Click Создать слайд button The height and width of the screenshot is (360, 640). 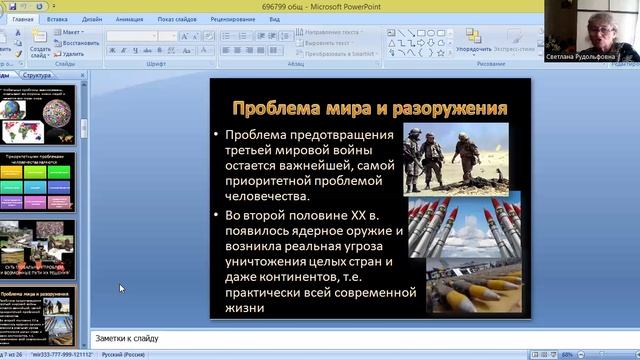pyautogui.click(x=40, y=44)
